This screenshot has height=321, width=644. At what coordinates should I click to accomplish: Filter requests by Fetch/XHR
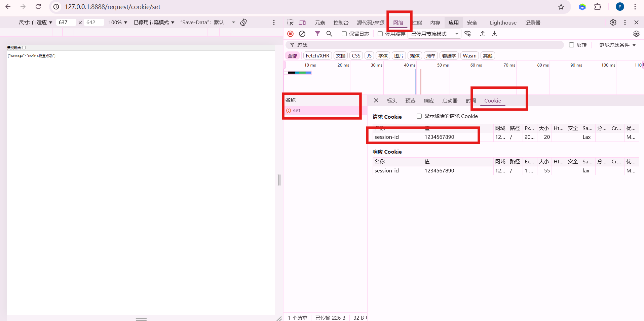pos(317,55)
